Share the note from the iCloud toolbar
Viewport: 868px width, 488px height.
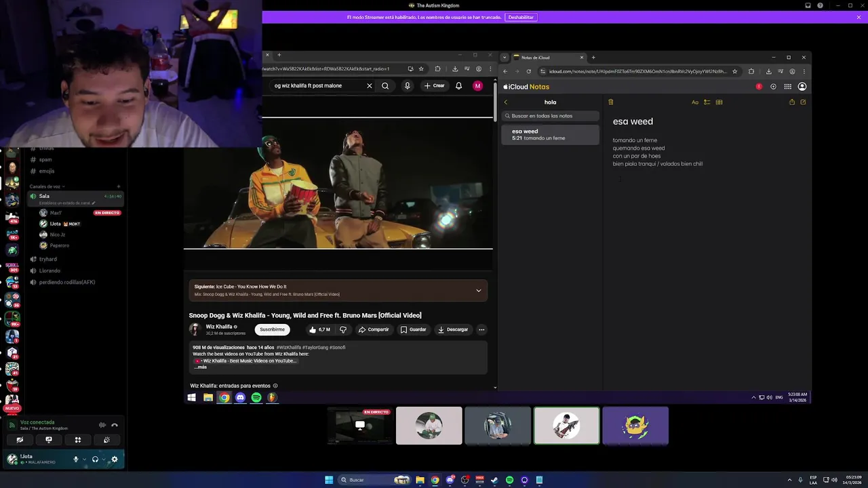point(791,102)
